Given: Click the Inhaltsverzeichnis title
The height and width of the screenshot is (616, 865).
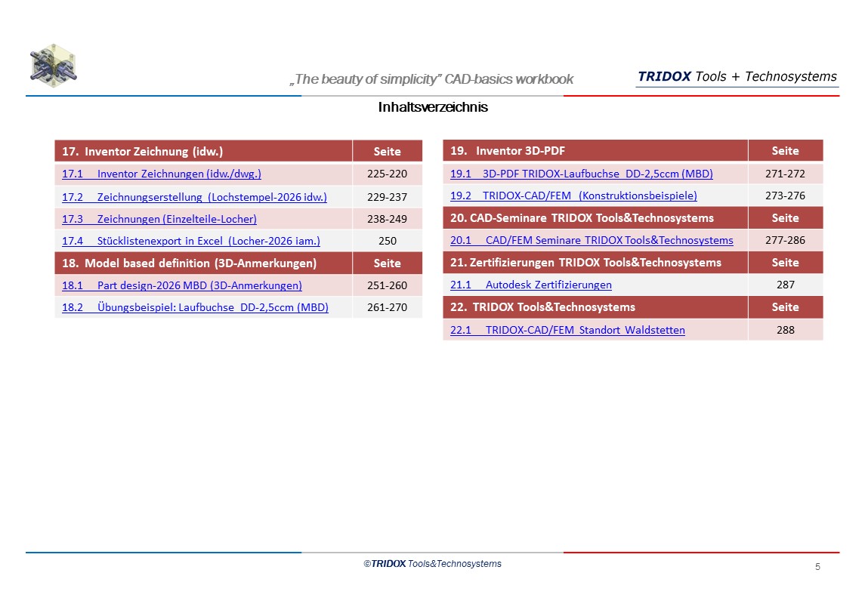Looking at the screenshot, I should 433,107.
